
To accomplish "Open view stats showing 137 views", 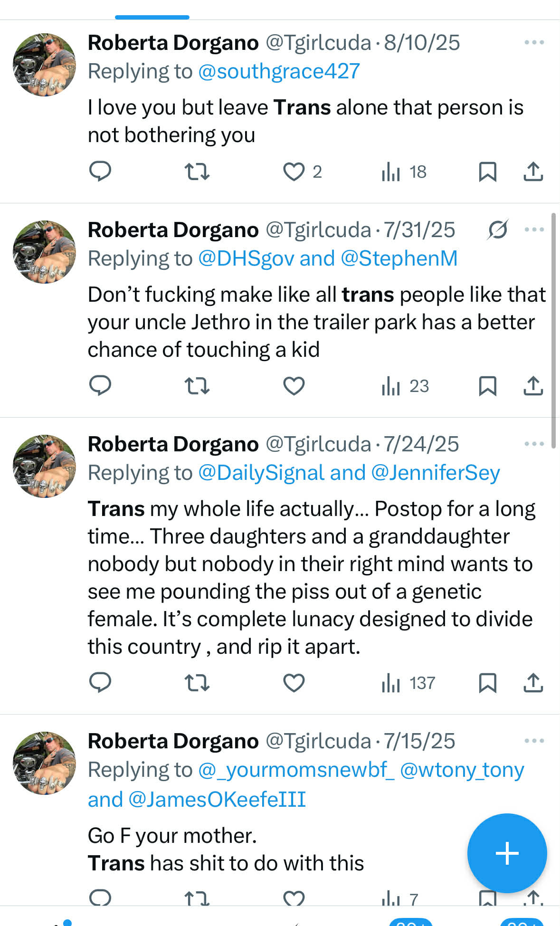I will 408,683.
